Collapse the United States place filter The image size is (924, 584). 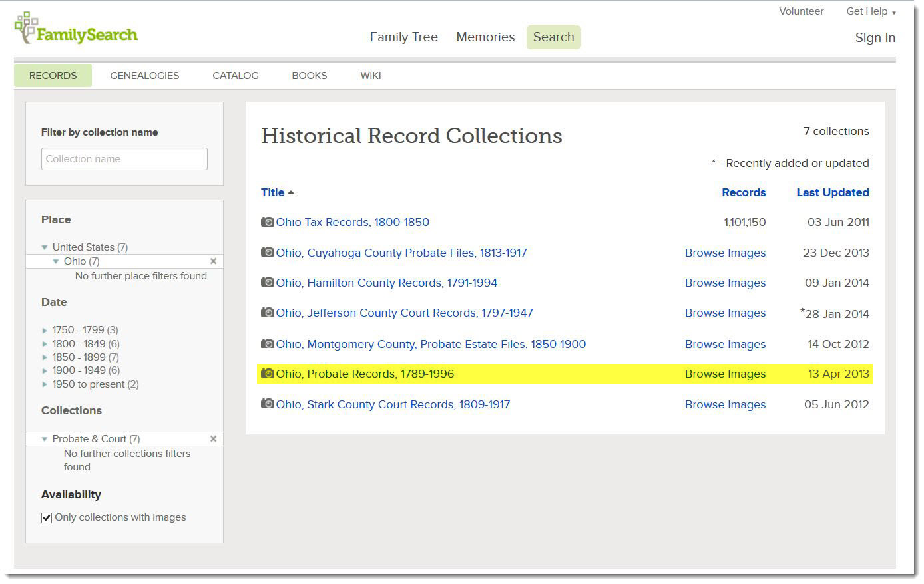click(45, 247)
